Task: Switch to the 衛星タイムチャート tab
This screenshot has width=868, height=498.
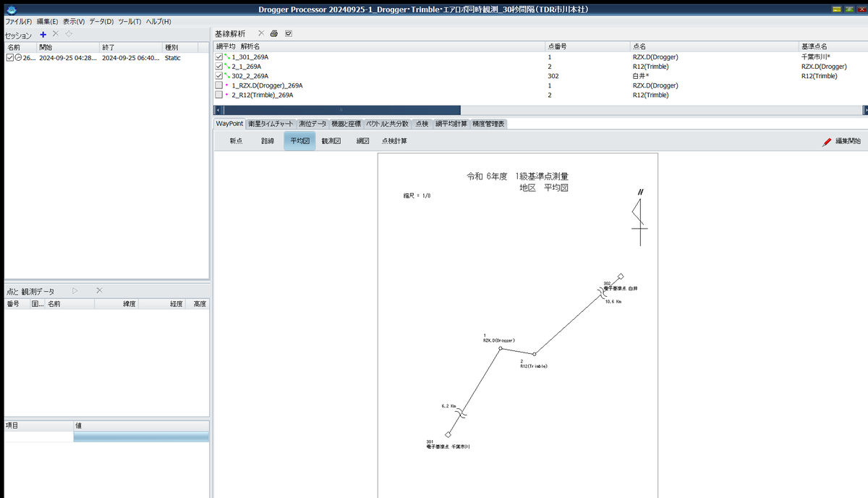Action: point(271,124)
